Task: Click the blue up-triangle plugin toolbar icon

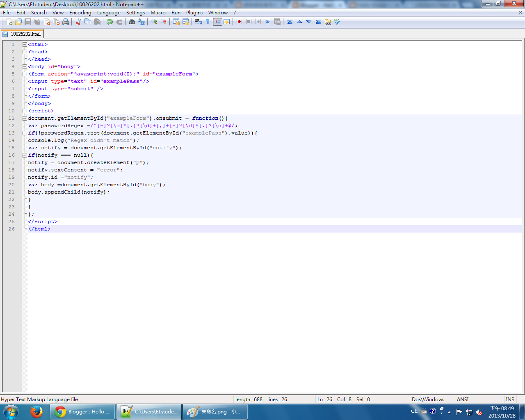Action: 299,22
